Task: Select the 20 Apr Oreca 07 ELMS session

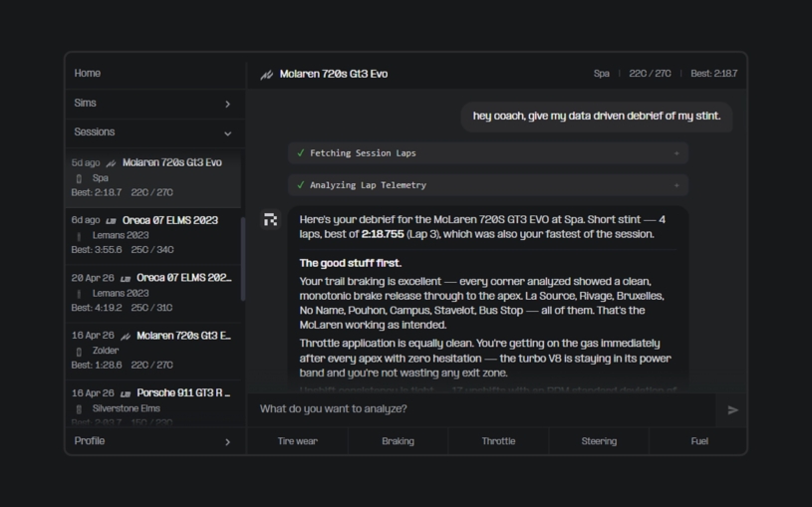Action: click(153, 293)
